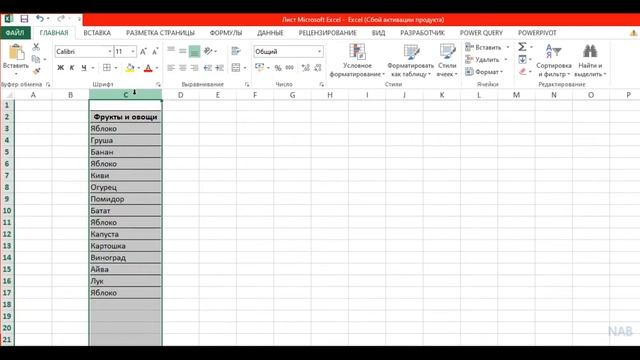Expand the Alignment (Выравнивание) dialog launcher
The height and width of the screenshot is (360, 640).
[x=247, y=84]
